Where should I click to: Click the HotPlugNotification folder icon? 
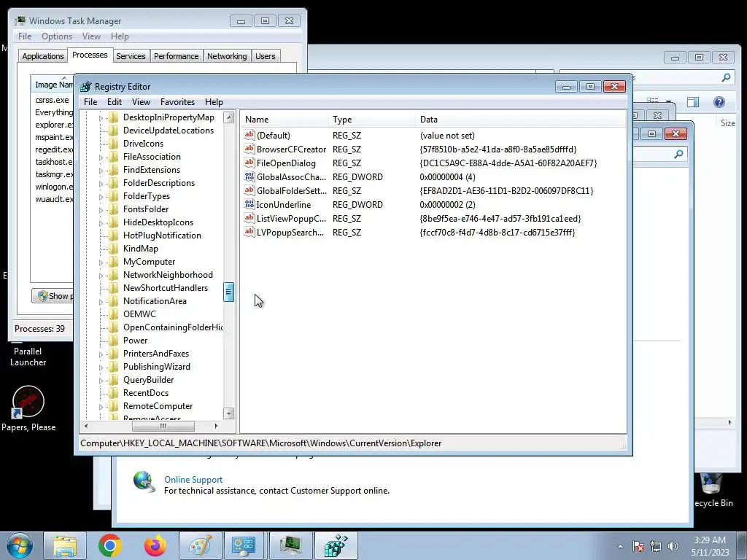pos(113,236)
